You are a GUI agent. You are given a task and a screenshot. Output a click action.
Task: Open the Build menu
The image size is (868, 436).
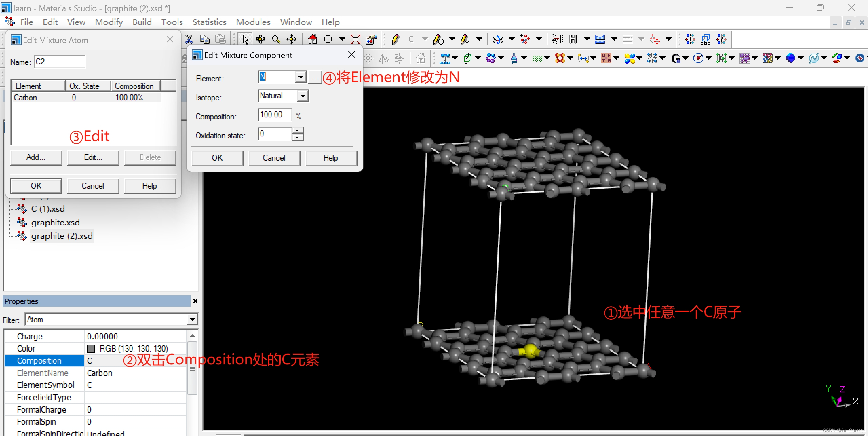(142, 22)
